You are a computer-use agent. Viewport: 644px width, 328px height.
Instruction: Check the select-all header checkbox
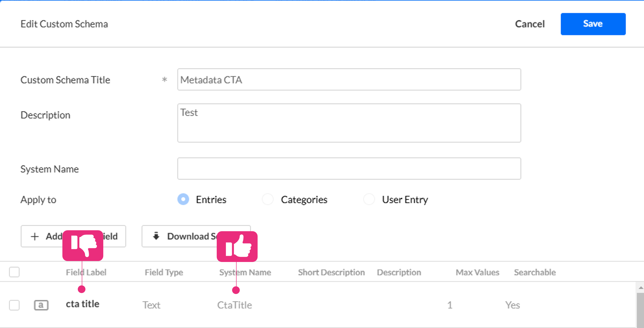click(14, 272)
